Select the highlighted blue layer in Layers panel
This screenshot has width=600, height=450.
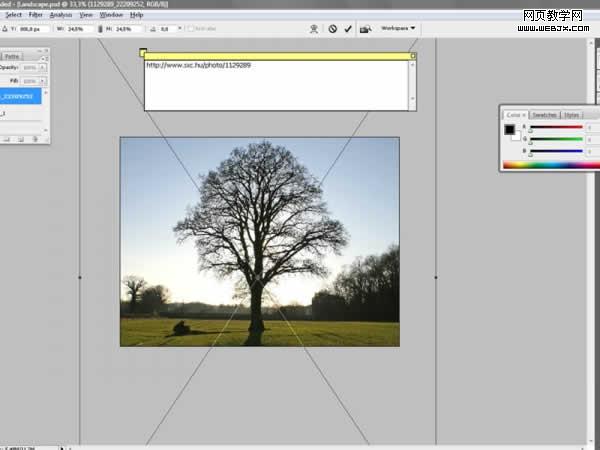tap(20, 96)
